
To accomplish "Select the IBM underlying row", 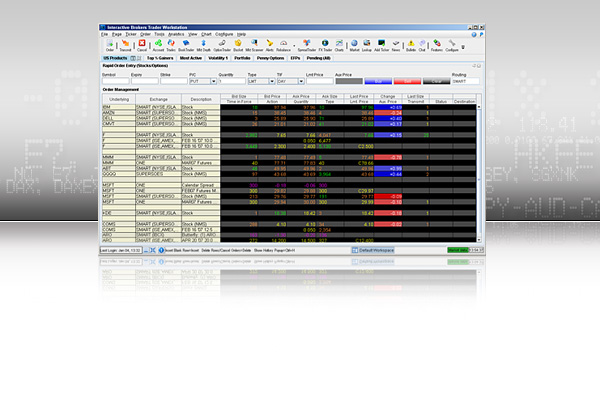I will point(119,107).
